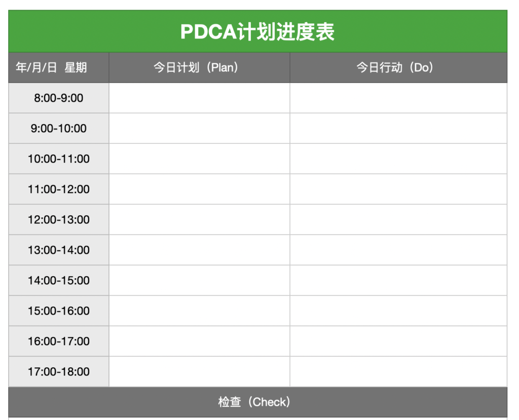This screenshot has height=420, width=519.
Task: Click the Plan input cell for 12:00-13:00
Action: tap(199, 219)
